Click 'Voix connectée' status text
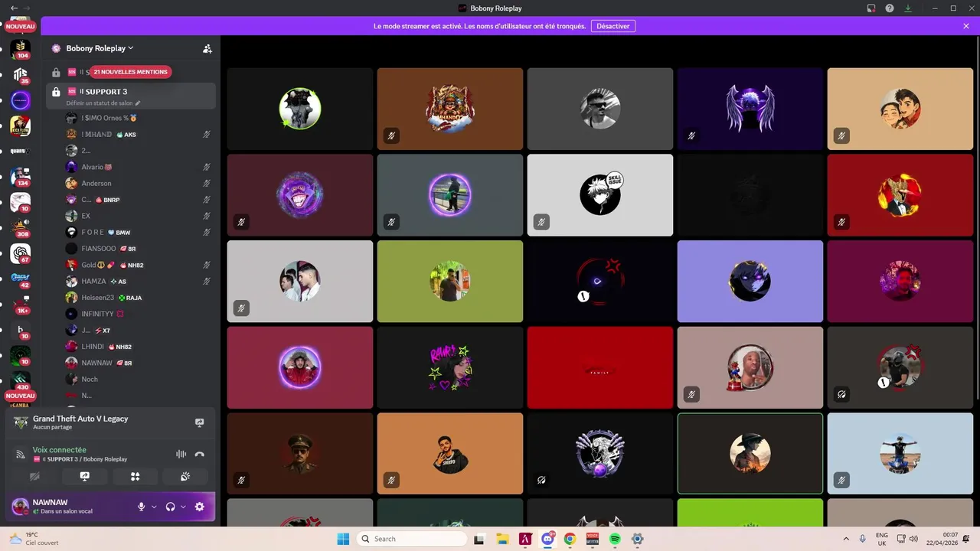The height and width of the screenshot is (551, 980). pos(60,450)
